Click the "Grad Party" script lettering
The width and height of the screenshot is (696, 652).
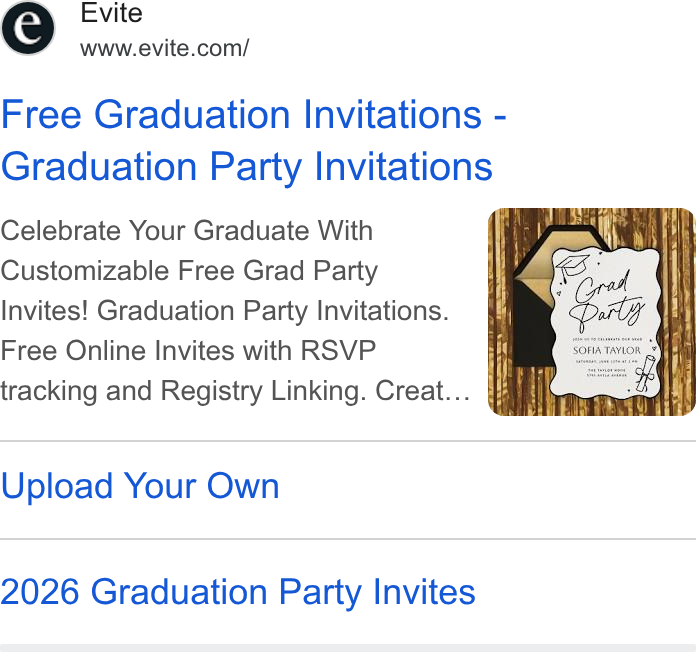[x=607, y=301]
